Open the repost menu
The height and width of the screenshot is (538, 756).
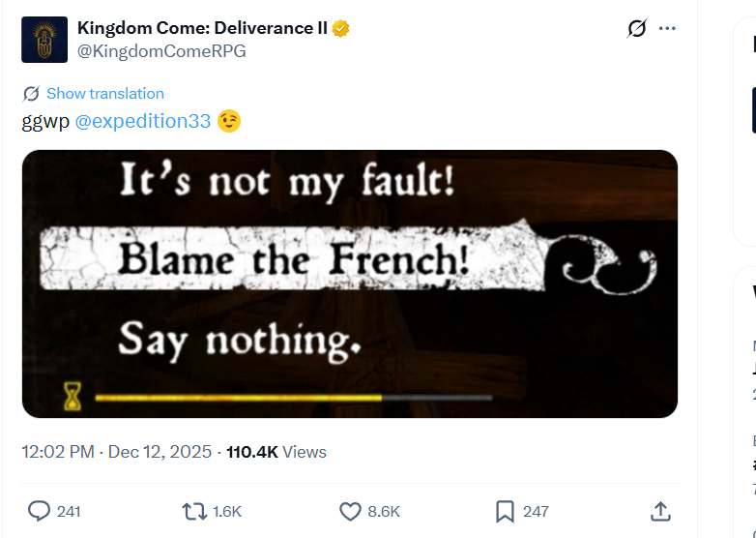pos(193,511)
